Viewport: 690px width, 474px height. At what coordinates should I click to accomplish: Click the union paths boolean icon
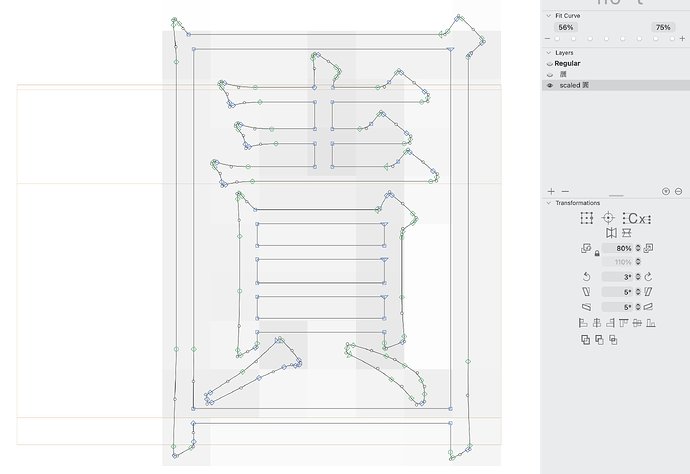pyautogui.click(x=585, y=340)
